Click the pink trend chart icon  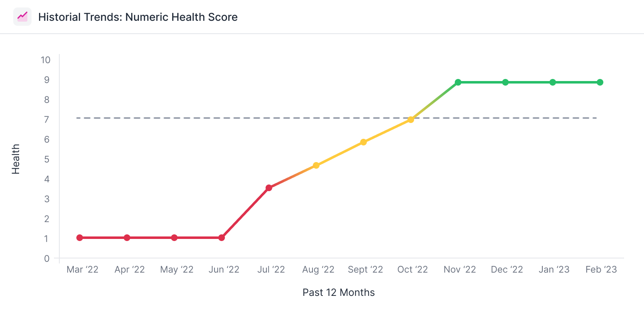pyautogui.click(x=22, y=17)
